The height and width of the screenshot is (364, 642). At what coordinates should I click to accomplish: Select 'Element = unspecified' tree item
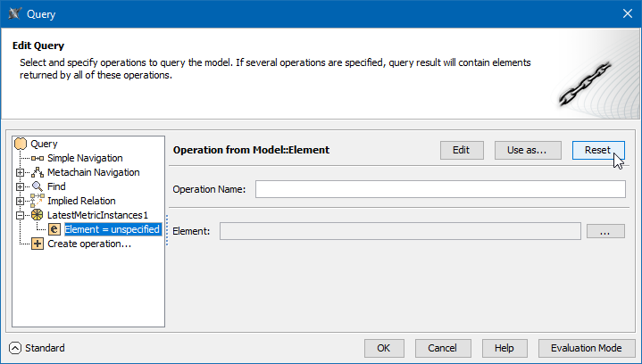(x=112, y=229)
